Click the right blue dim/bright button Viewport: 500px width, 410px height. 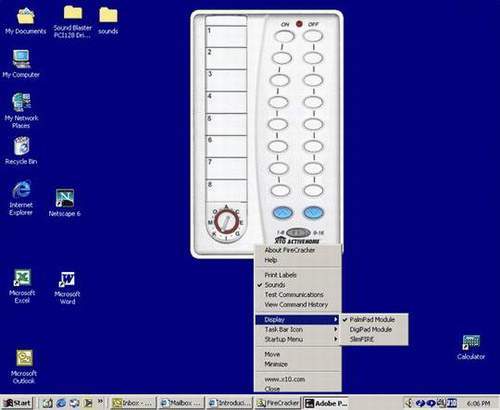tap(313, 212)
